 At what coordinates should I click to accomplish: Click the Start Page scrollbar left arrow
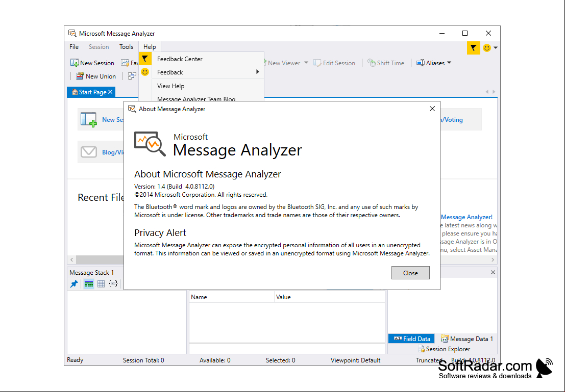(x=71, y=259)
